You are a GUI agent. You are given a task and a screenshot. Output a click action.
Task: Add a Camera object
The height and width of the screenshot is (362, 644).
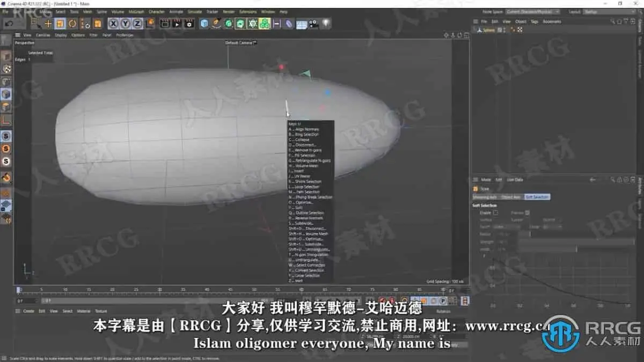pos(314,24)
